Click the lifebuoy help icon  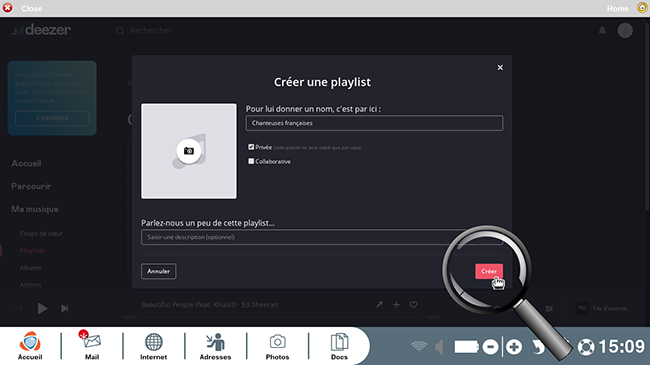[x=586, y=347]
